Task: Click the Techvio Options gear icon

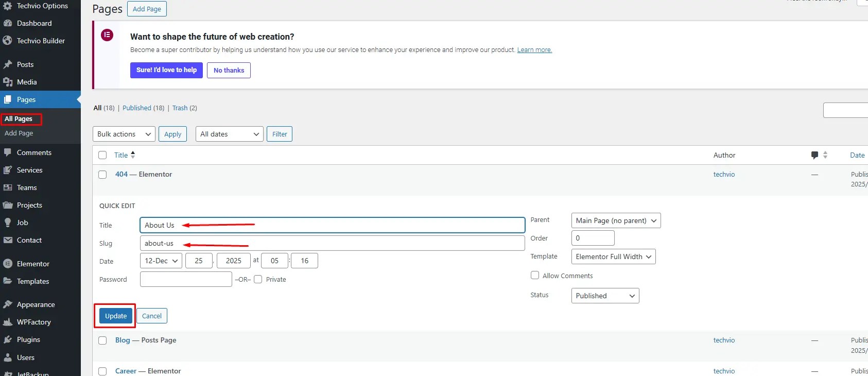Action: click(x=8, y=6)
